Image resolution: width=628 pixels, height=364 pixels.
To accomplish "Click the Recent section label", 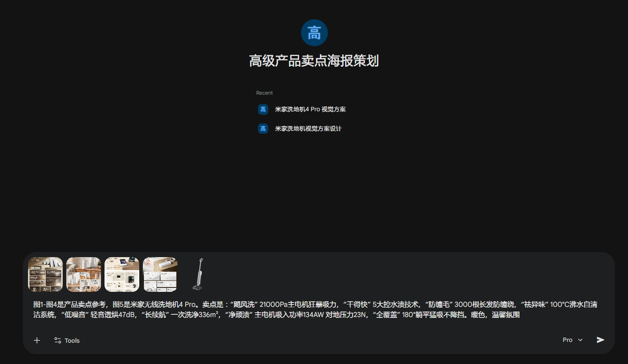I will [264, 93].
